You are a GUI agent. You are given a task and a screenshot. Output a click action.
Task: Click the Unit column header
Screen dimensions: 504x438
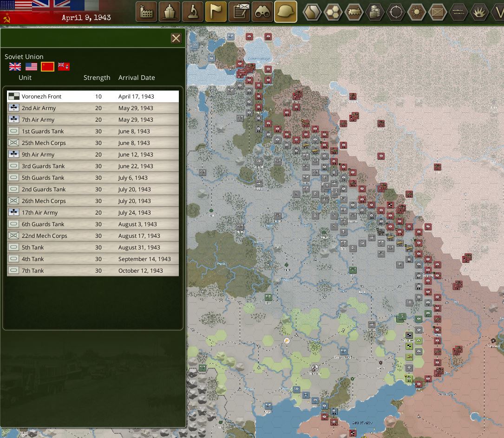click(x=25, y=78)
